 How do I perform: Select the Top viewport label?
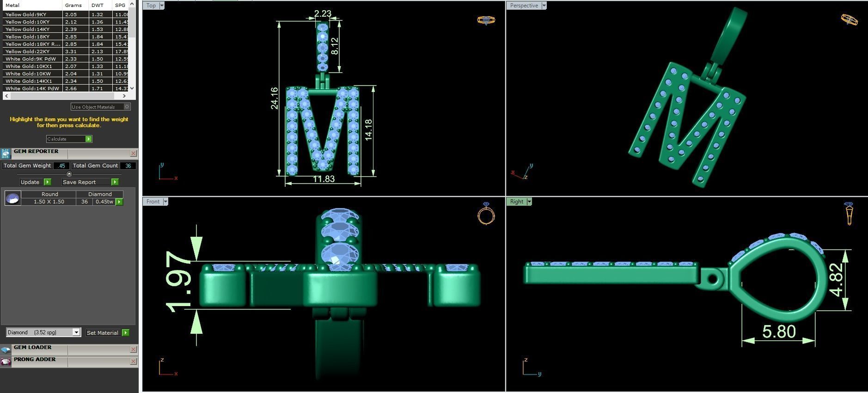point(151,6)
